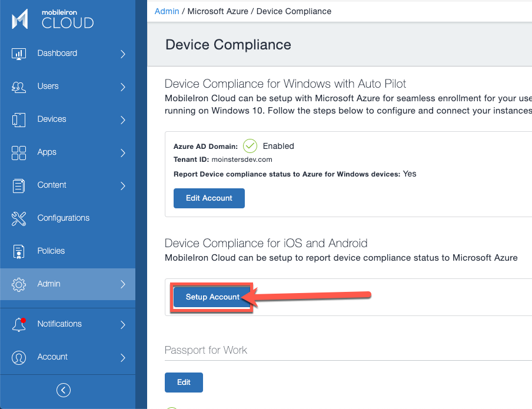Viewport: 532px width, 409px height.
Task: Click the Configurations wrench icon
Action: point(18,218)
